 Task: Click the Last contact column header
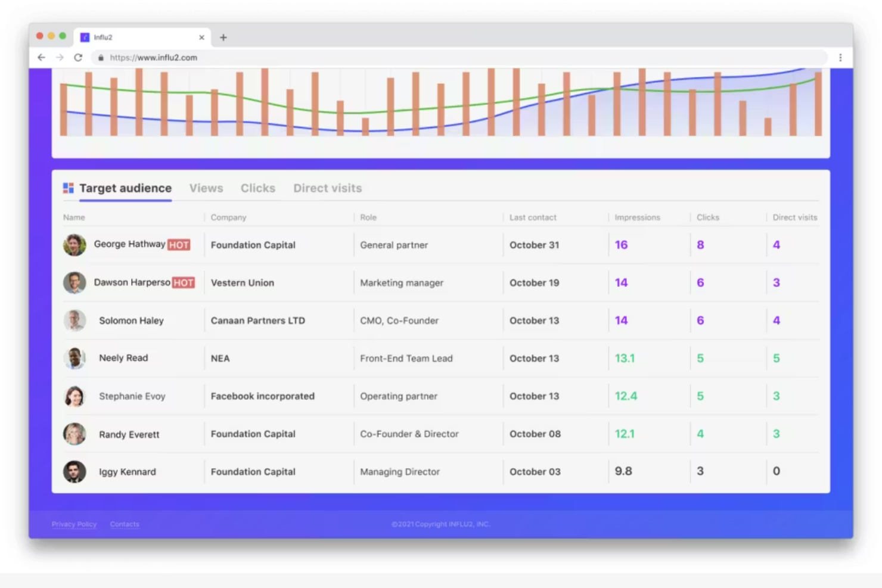point(532,217)
